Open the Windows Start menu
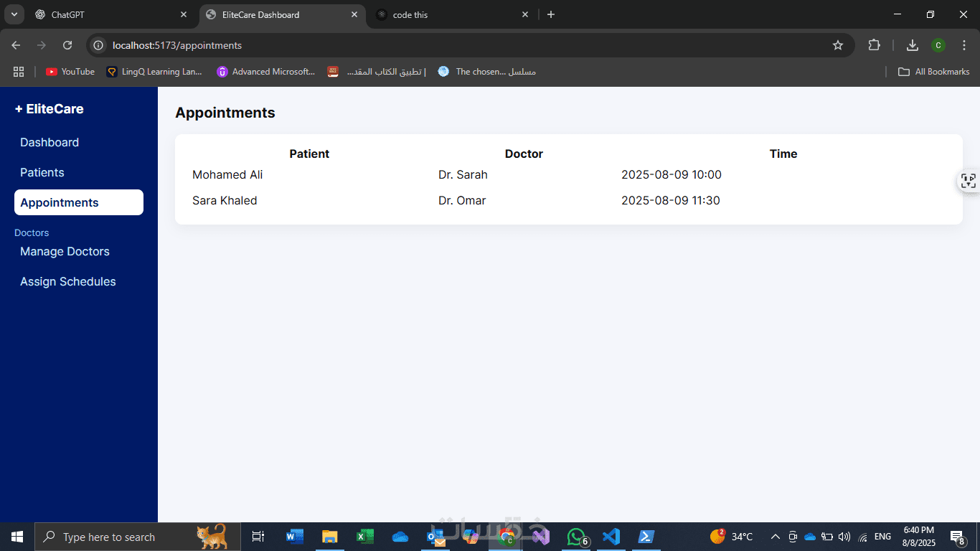The width and height of the screenshot is (980, 551). coord(17,537)
